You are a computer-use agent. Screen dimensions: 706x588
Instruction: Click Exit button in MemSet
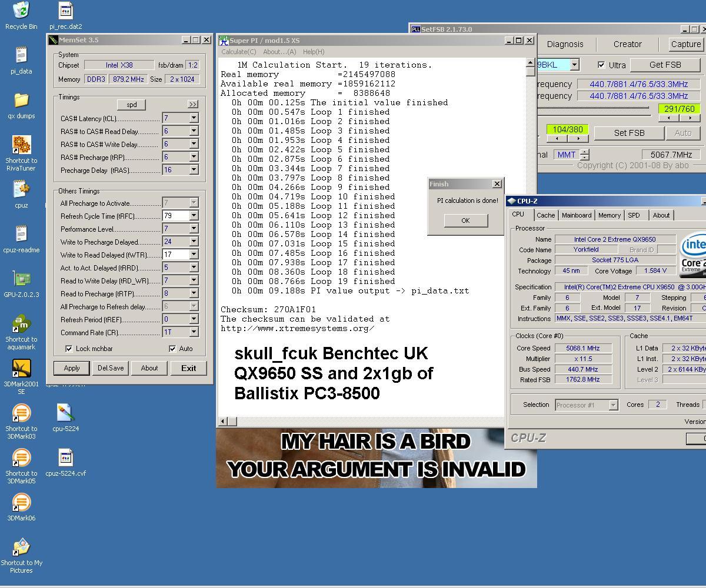click(x=189, y=368)
